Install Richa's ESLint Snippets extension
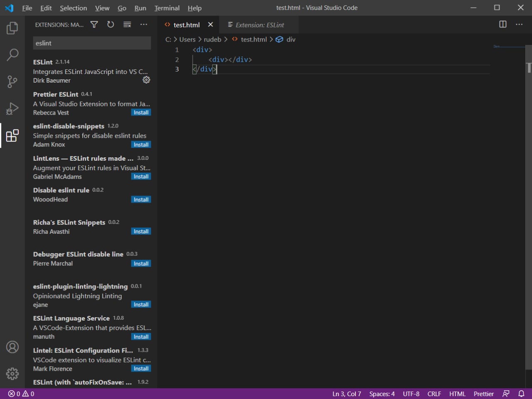This screenshot has height=399, width=532. (141, 231)
